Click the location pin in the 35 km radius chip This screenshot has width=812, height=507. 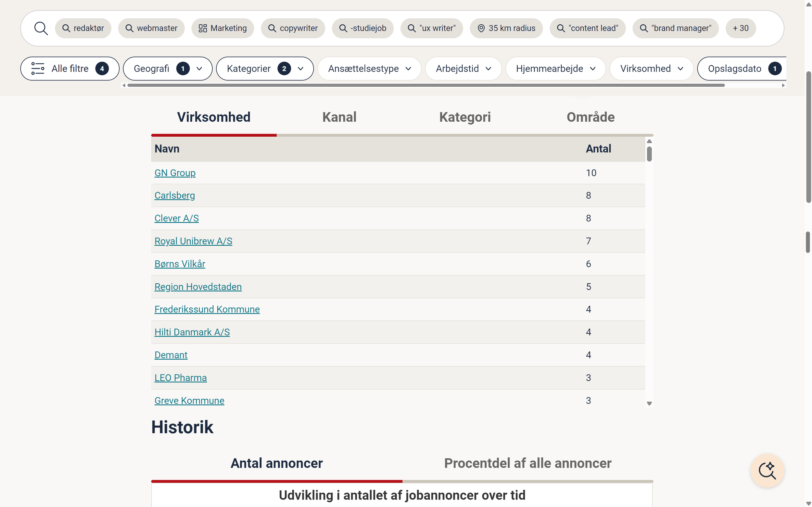(481, 28)
